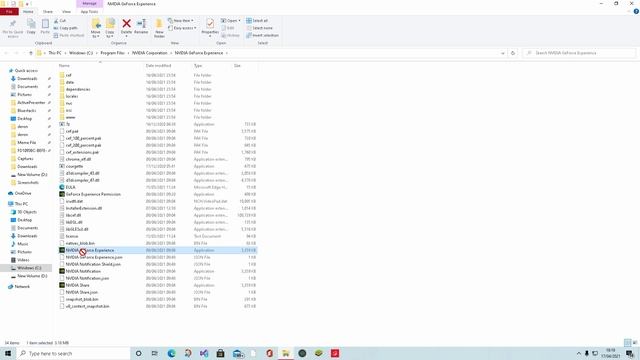The image size is (640, 360).
Task: Click the Paste ribbon icon
Action: point(45,24)
